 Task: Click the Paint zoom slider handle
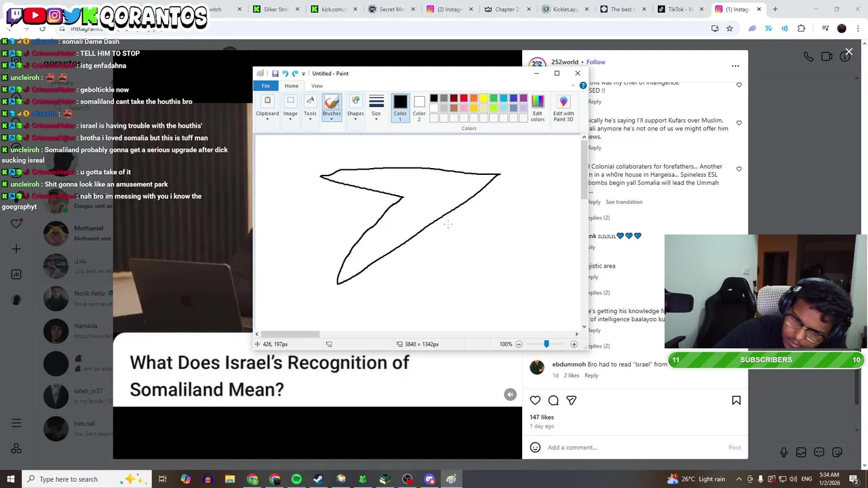[547, 344]
